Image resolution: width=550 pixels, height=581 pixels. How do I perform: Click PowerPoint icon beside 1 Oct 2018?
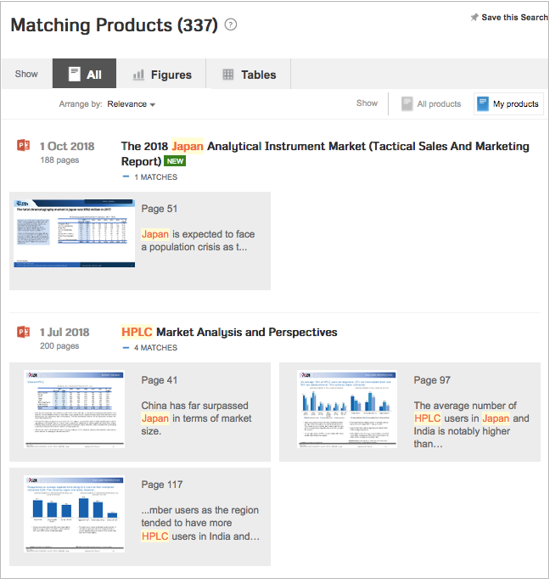tap(23, 145)
